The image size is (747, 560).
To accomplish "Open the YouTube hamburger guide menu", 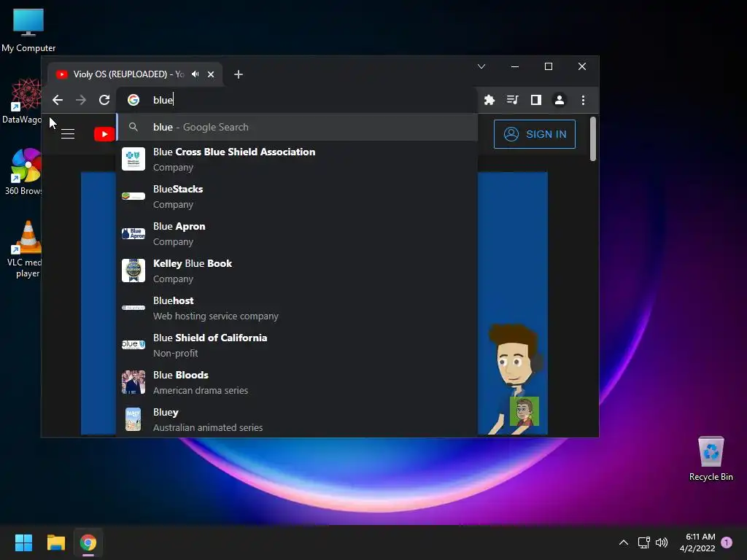I will pos(68,134).
